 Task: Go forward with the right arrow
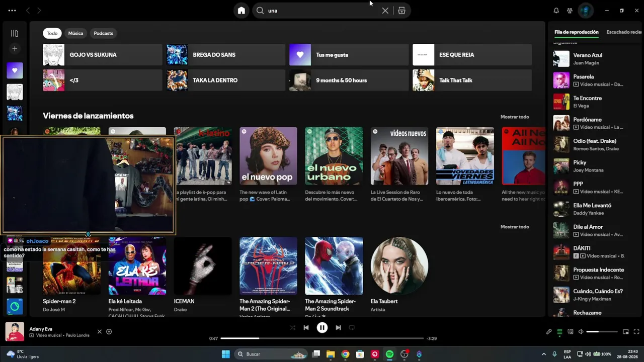pos(39,11)
